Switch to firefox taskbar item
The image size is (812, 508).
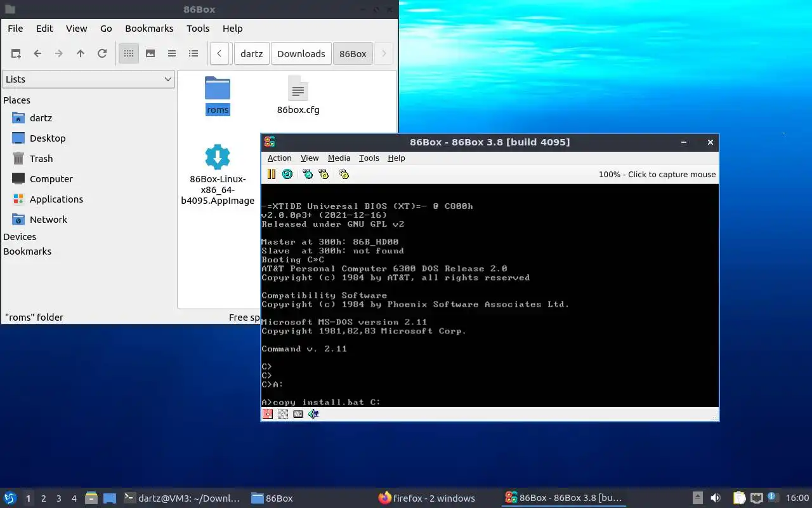[x=427, y=498]
